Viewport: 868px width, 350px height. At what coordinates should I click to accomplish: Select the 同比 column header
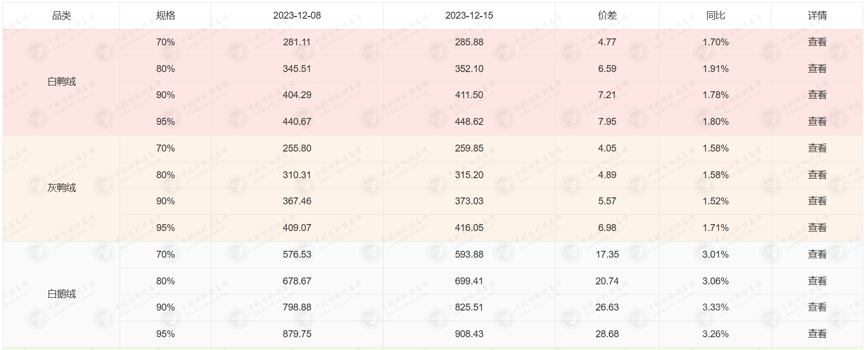point(715,15)
